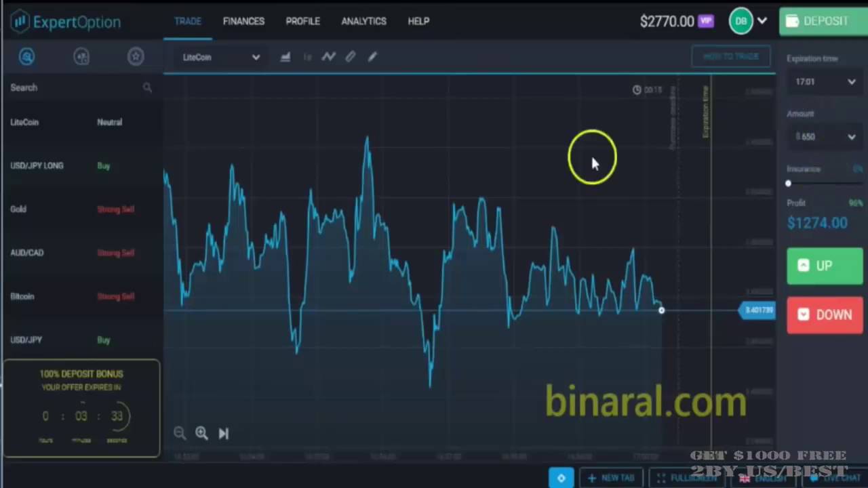Click the 100% DEPOSIT BONUS offer box
The image size is (868, 488).
pyautogui.click(x=81, y=408)
